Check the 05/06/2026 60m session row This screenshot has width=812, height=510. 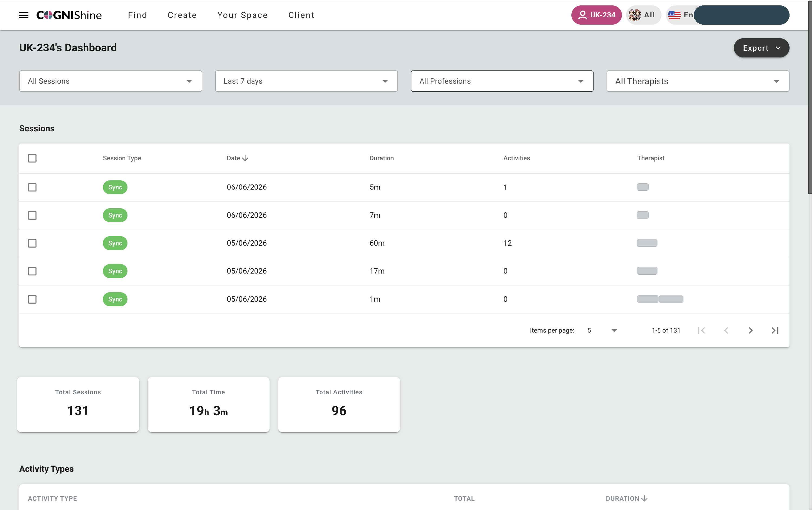[32, 243]
